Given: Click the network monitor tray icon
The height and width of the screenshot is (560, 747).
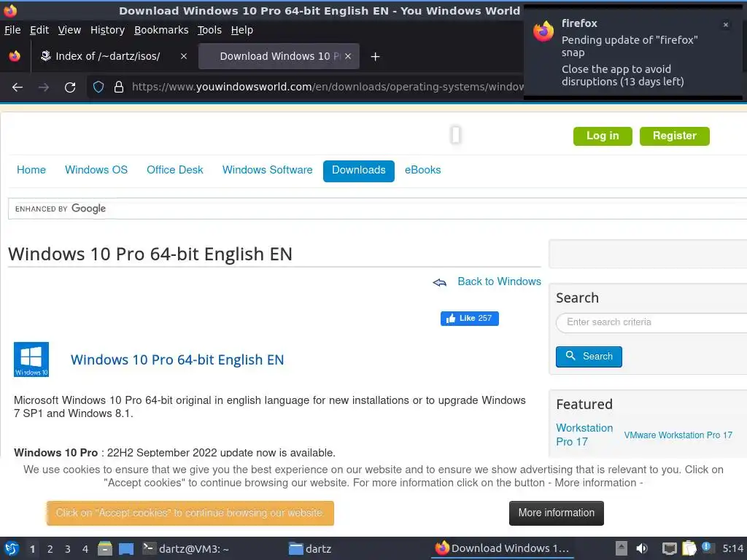Looking at the screenshot, I should click(x=670, y=548).
